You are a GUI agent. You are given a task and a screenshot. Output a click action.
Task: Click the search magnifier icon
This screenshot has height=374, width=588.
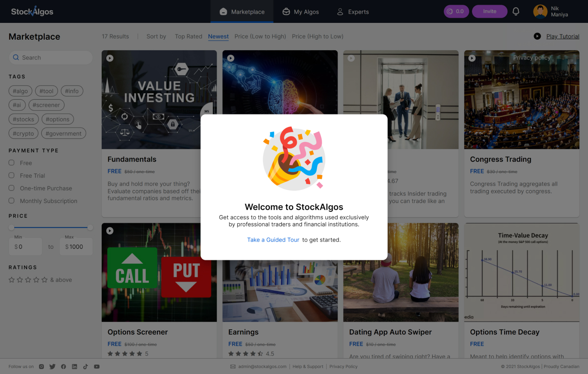[16, 58]
